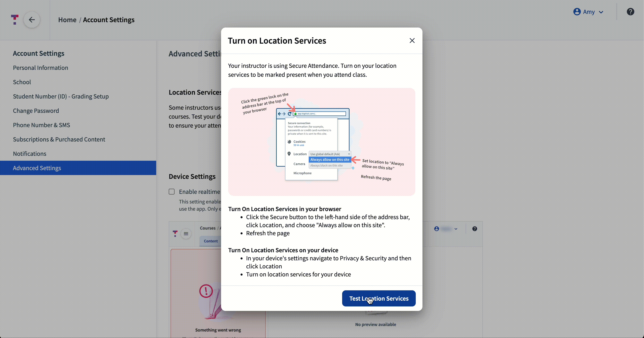Expand the user dropdown chevron in preview
This screenshot has width=644, height=338.
[456, 229]
